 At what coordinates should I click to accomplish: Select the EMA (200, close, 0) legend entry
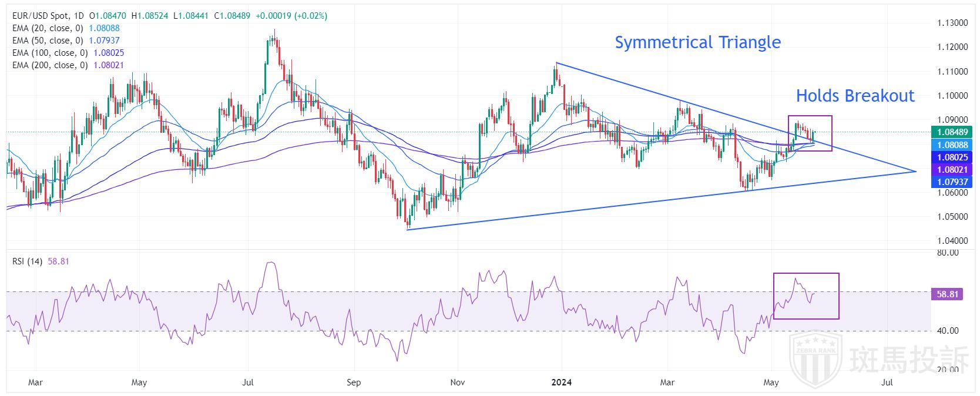[x=51, y=65]
